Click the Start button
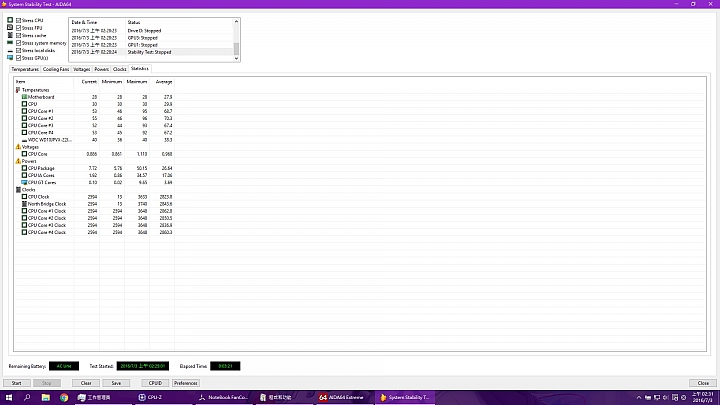 (17, 383)
